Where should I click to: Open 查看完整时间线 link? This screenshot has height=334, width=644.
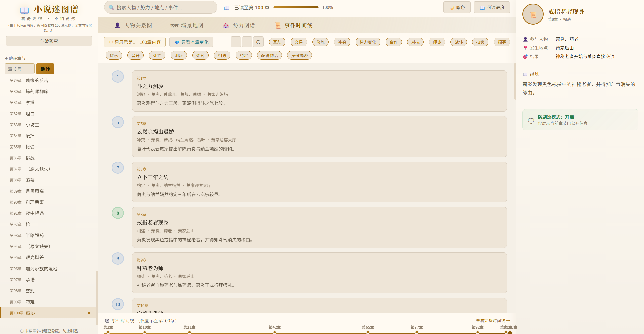(x=493, y=321)
